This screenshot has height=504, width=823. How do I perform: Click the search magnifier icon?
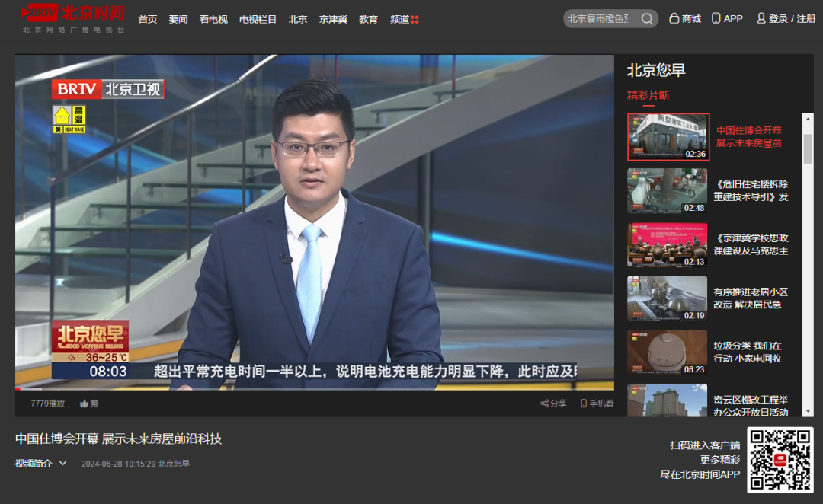click(647, 18)
